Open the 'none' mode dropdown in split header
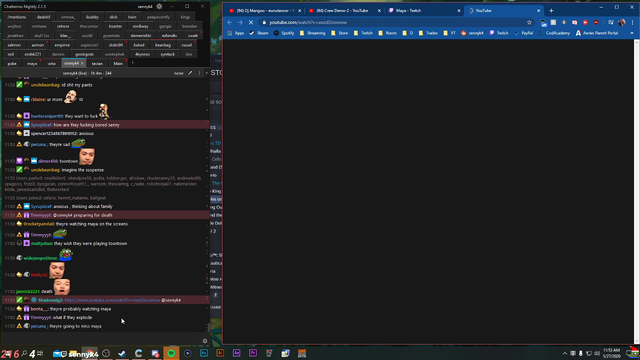 tap(178, 73)
